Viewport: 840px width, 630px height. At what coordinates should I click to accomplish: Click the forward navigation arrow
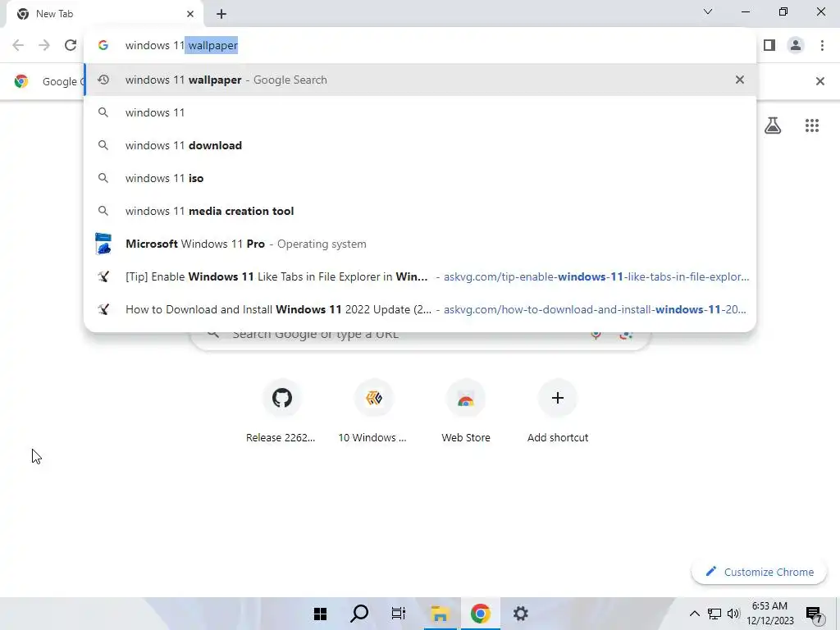coord(44,45)
